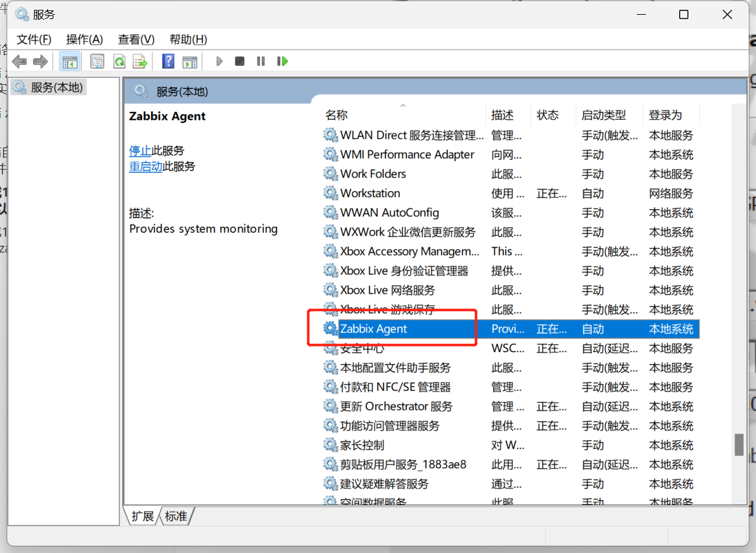Viewport: 756px width, 553px height.
Task: Click gear icon of Xbox Accessory Management
Action: pos(331,251)
